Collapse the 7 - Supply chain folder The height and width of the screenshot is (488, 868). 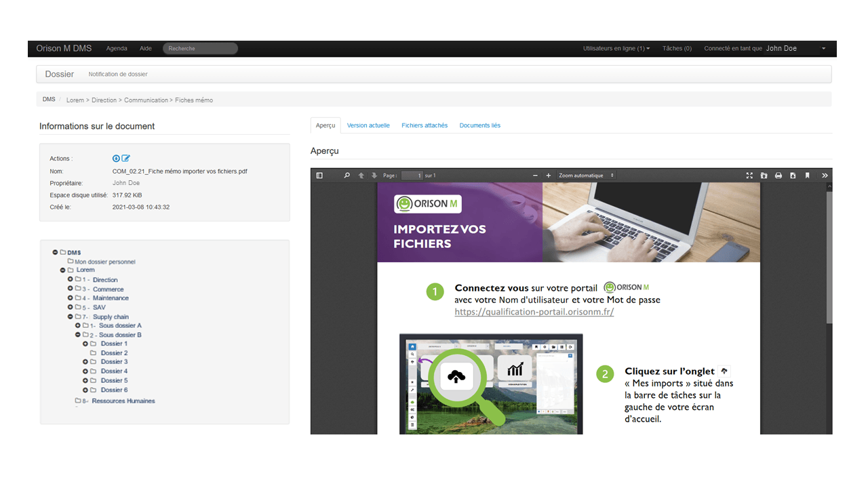71,317
